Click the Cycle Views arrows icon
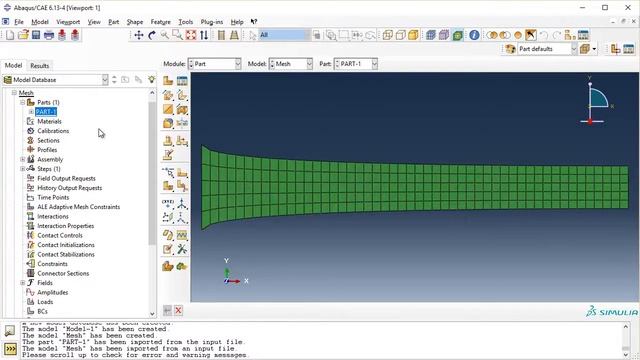Image resolution: width=640 pixels, height=360 pixels. (204, 35)
